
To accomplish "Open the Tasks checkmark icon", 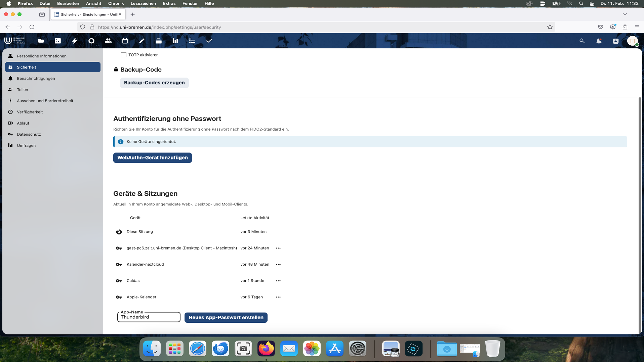I will pyautogui.click(x=209, y=41).
